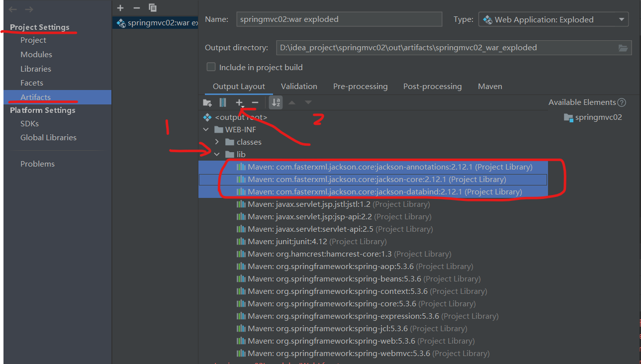Switch to the Validation tab
641x364 pixels.
coord(298,86)
